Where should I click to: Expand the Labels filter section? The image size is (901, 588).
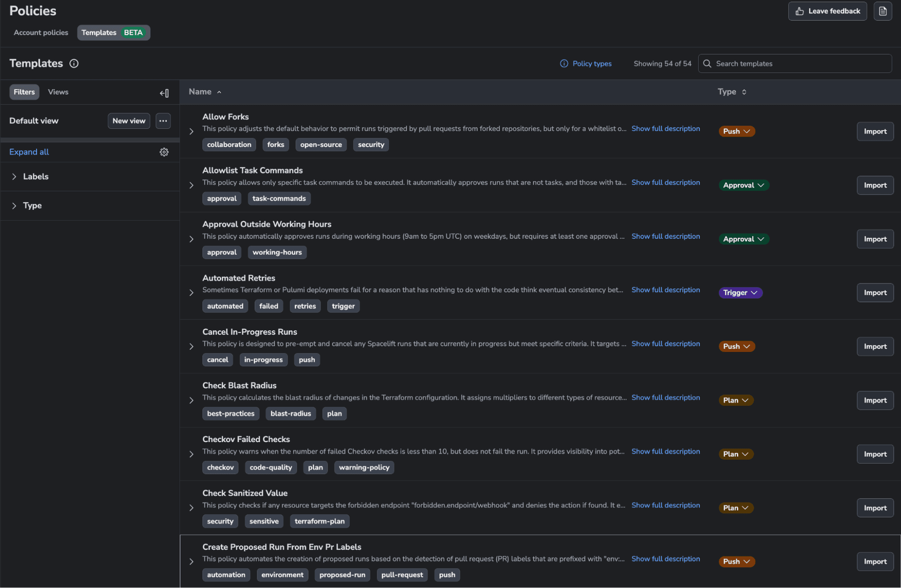pos(15,176)
